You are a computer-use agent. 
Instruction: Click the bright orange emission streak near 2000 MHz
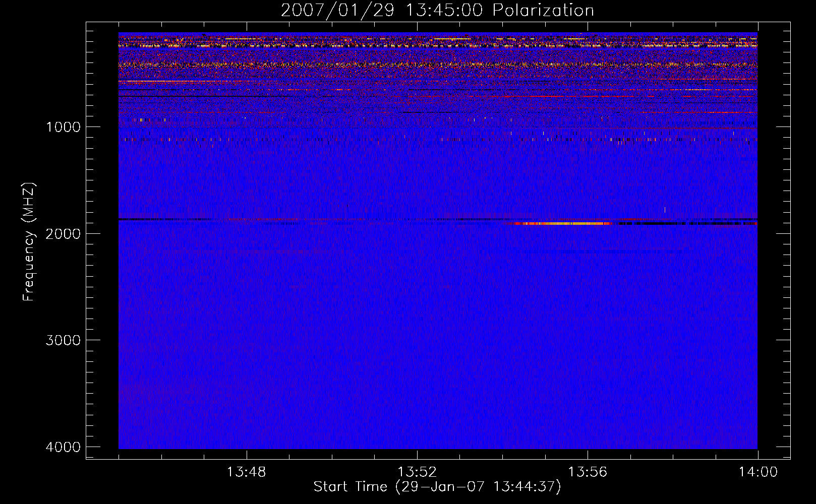[562, 223]
